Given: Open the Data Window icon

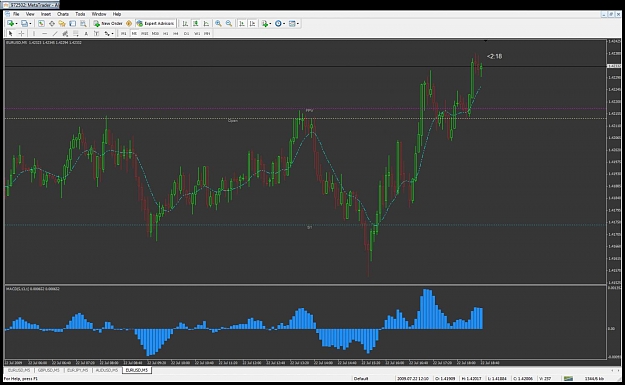Looking at the screenshot, I should point(52,24).
